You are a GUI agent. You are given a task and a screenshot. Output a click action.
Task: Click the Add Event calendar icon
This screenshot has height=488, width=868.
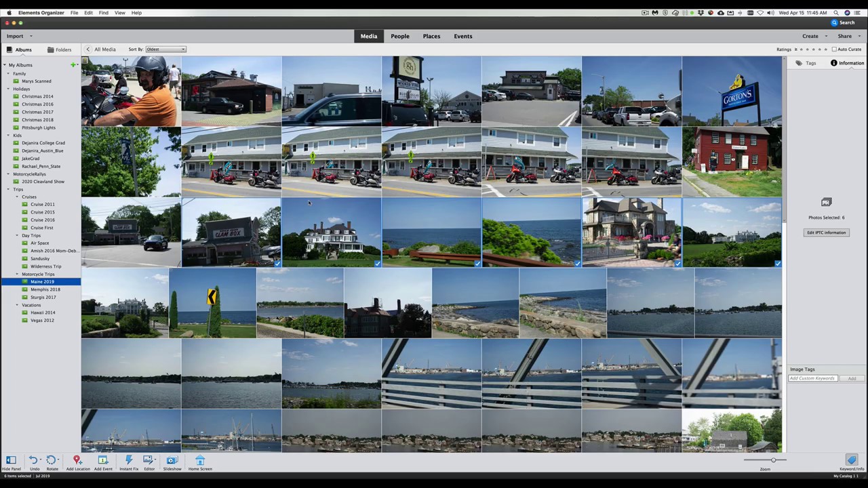click(x=103, y=460)
